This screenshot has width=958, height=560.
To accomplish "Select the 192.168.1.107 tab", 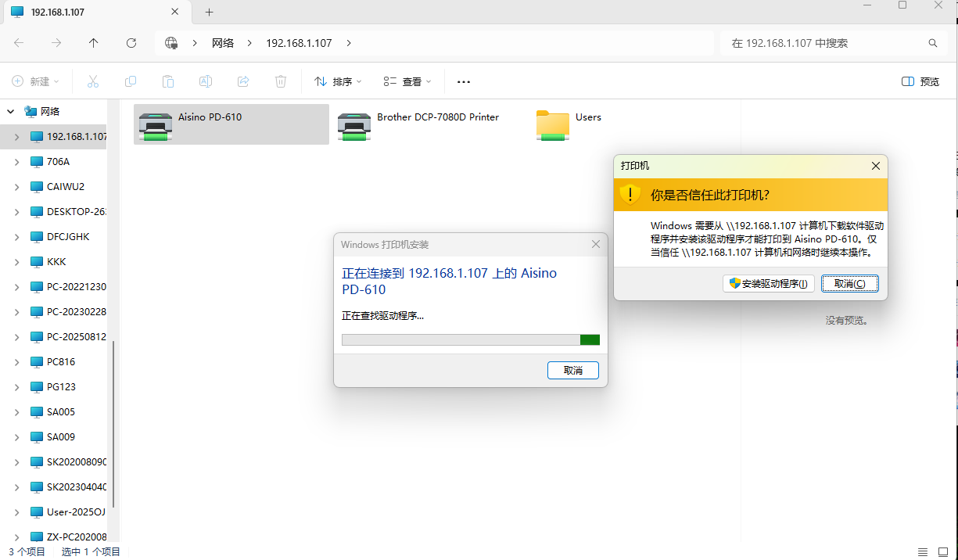I will 97,13.
